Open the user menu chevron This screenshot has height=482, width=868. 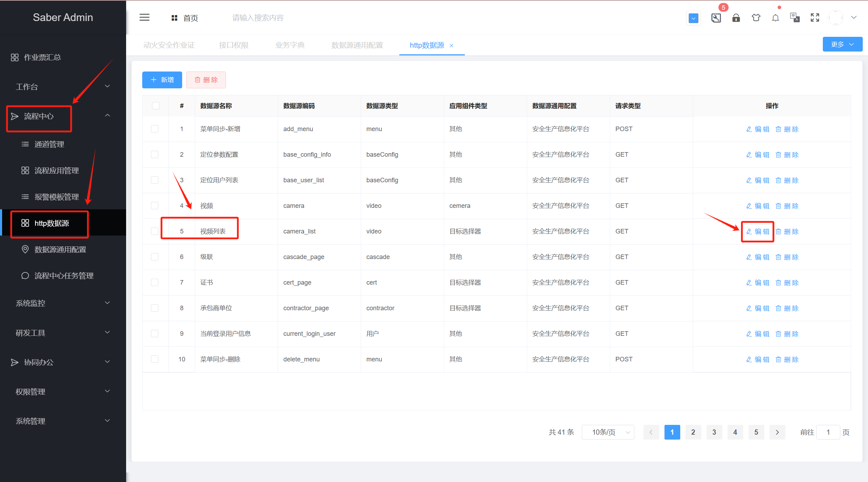pos(854,18)
